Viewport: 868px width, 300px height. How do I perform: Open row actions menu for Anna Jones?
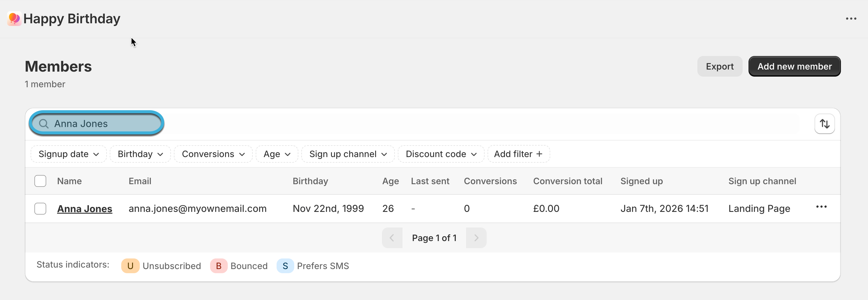pyautogui.click(x=821, y=207)
